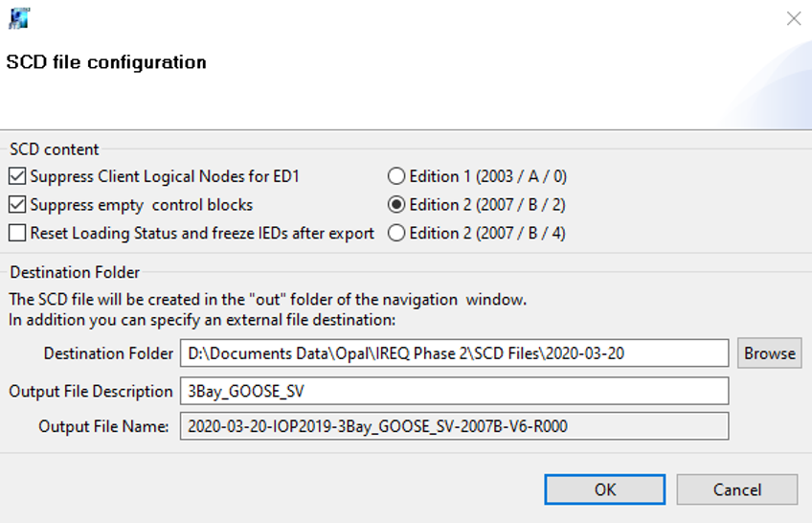812x523 pixels.
Task: Uncheck Suppress Client Logical Nodes for ED1
Action: (17, 176)
